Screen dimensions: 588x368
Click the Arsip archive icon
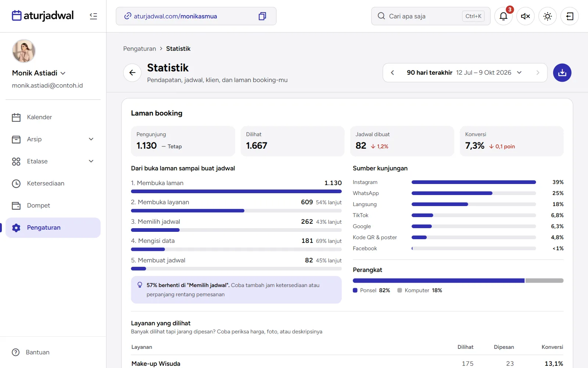click(x=16, y=139)
